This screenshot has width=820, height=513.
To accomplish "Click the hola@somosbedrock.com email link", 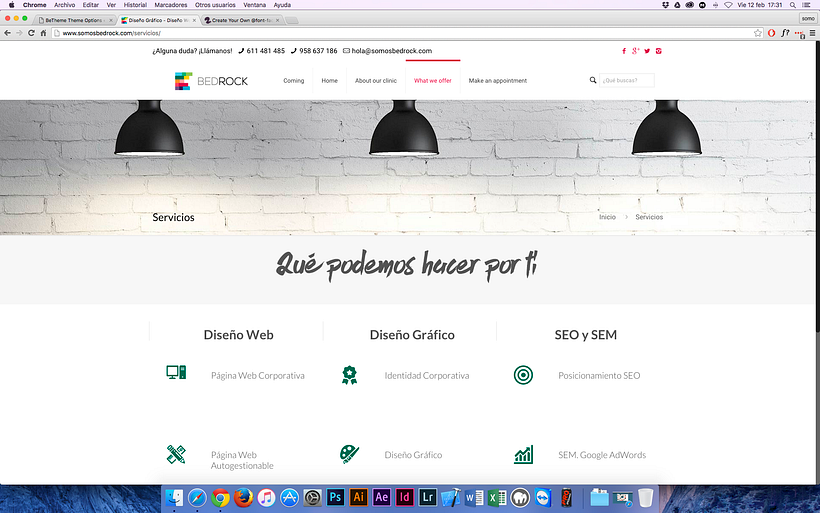I will (392, 51).
